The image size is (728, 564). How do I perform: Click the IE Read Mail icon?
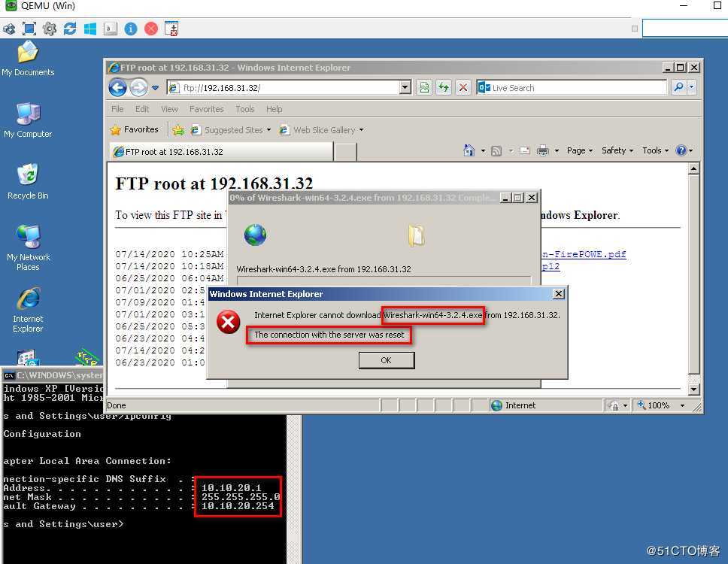click(x=525, y=151)
